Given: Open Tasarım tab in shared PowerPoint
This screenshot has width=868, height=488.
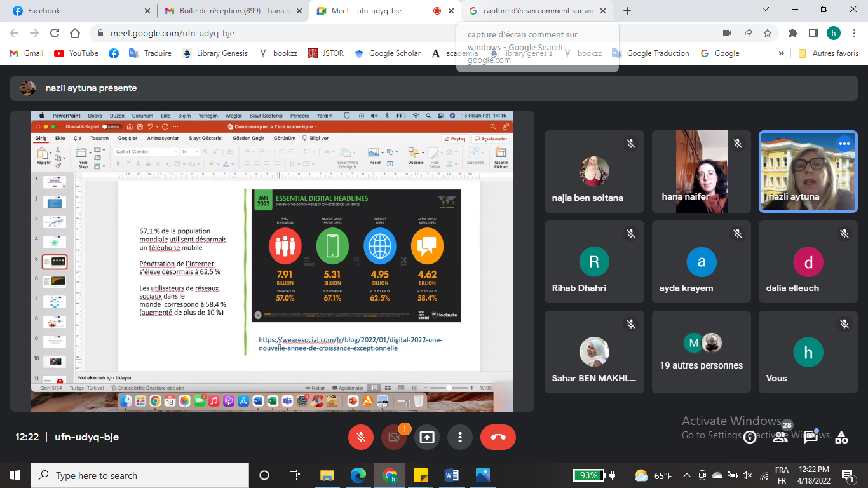Looking at the screenshot, I should [x=99, y=138].
